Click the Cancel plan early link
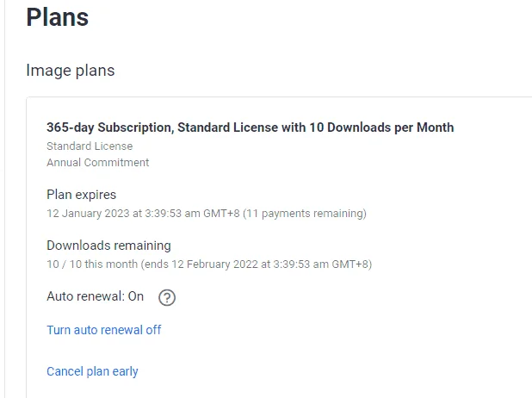 tap(92, 371)
